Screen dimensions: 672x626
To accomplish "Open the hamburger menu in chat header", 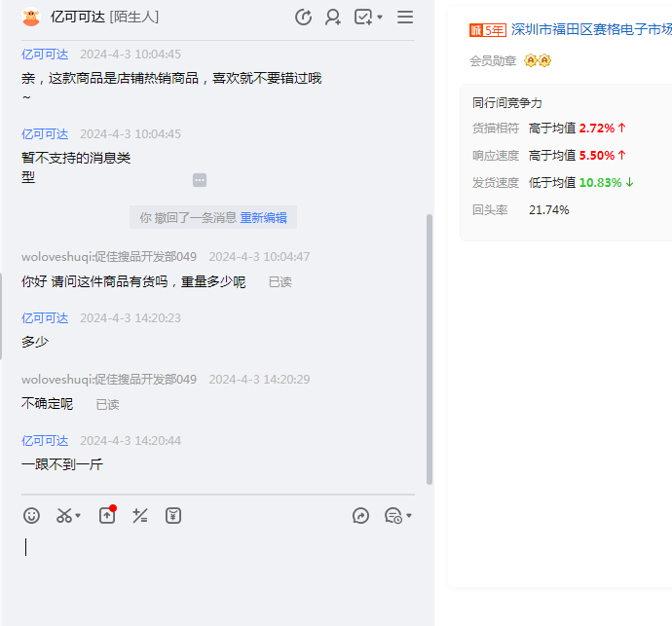I will tap(405, 18).
